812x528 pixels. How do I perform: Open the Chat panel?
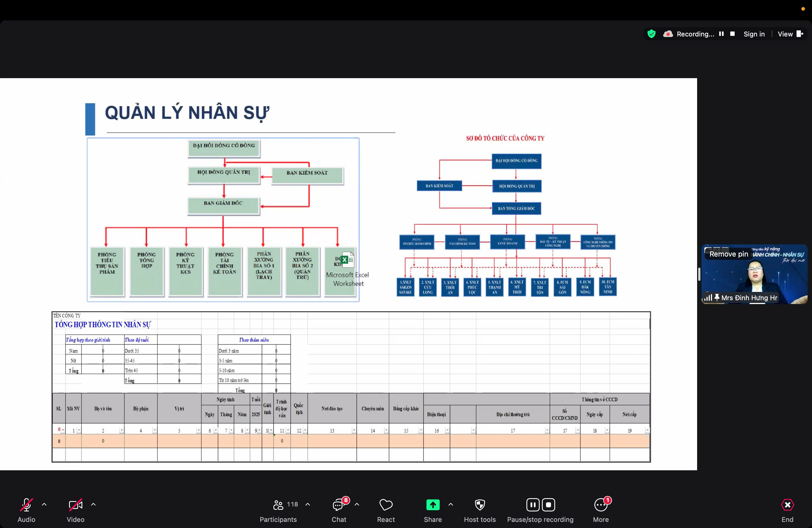pyautogui.click(x=338, y=505)
